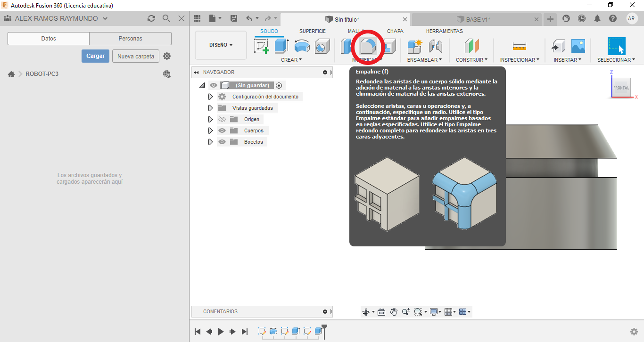644x342 pixels.
Task: Open the ENSAMBLAR dropdown menu
Action: pyautogui.click(x=424, y=60)
